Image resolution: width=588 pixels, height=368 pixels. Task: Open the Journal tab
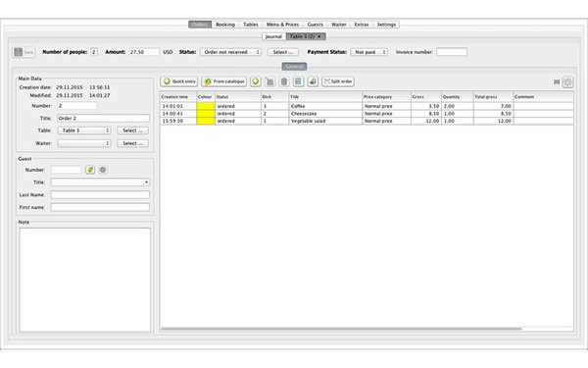273,36
